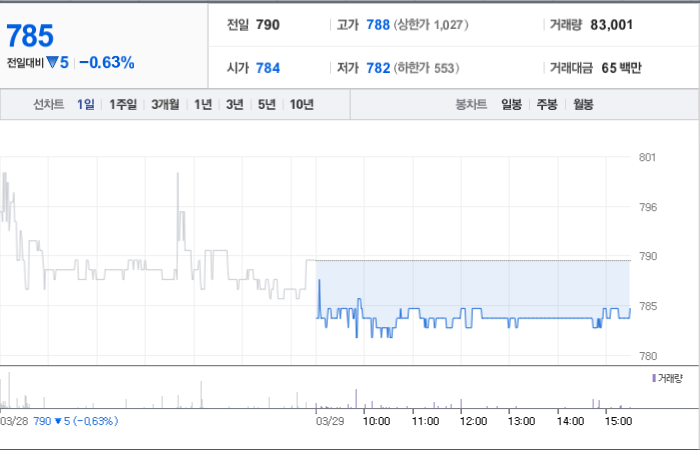Click the 14:00 time axis label
This screenshot has height=450, width=700.
pyautogui.click(x=570, y=421)
